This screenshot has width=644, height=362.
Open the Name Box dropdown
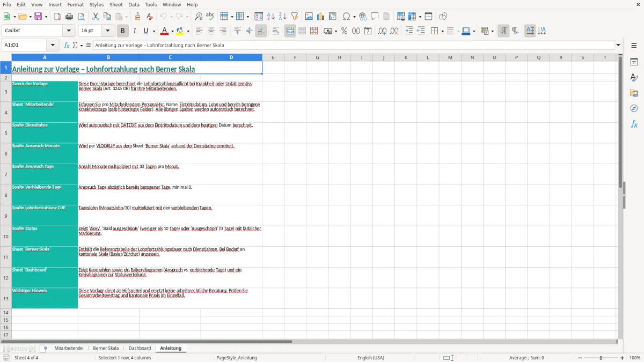coord(53,46)
